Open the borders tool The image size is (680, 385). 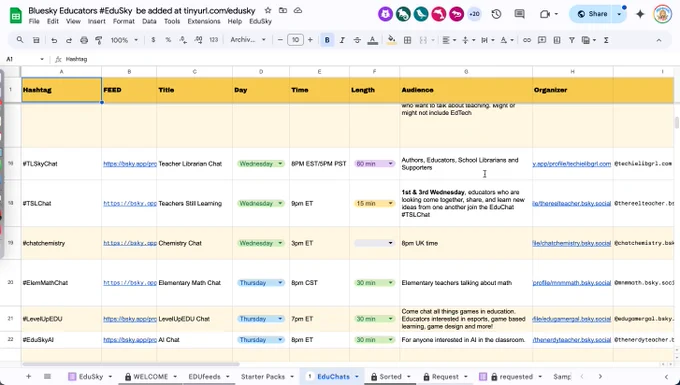click(407, 40)
